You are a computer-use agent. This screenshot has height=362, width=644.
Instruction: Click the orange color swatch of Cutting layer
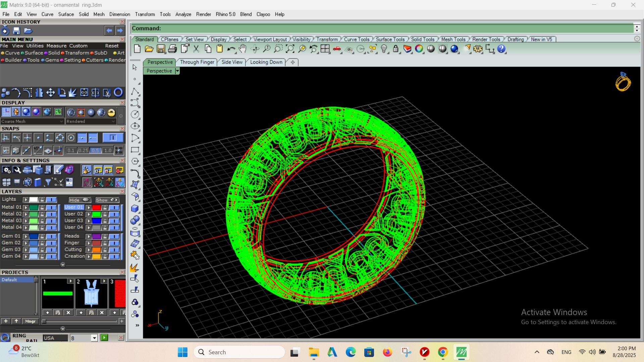97,250
